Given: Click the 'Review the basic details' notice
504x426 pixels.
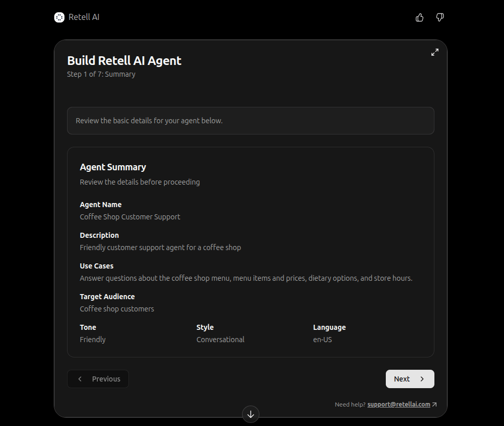Looking at the screenshot, I should pyautogui.click(x=251, y=121).
